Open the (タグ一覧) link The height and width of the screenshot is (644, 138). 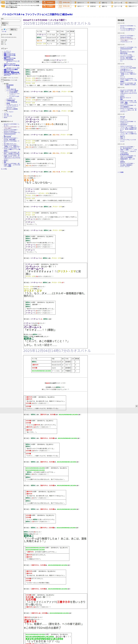pyautogui.click(x=4, y=31)
